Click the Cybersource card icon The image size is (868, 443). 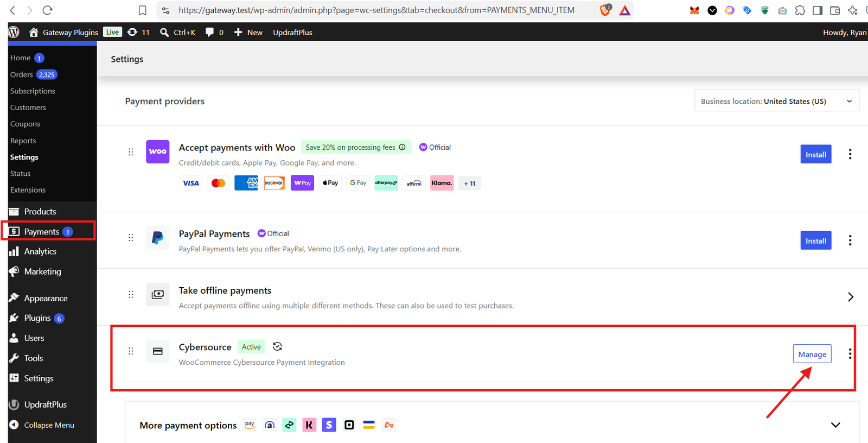coord(158,351)
